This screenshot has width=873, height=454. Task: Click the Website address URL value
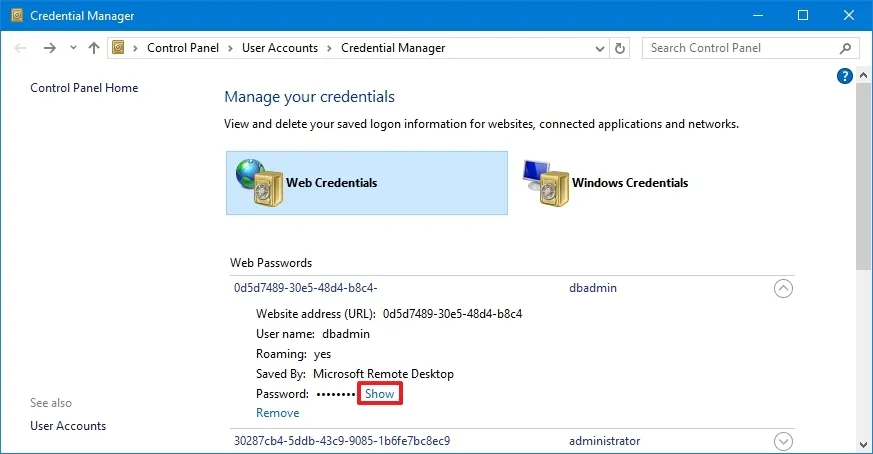[x=453, y=314]
